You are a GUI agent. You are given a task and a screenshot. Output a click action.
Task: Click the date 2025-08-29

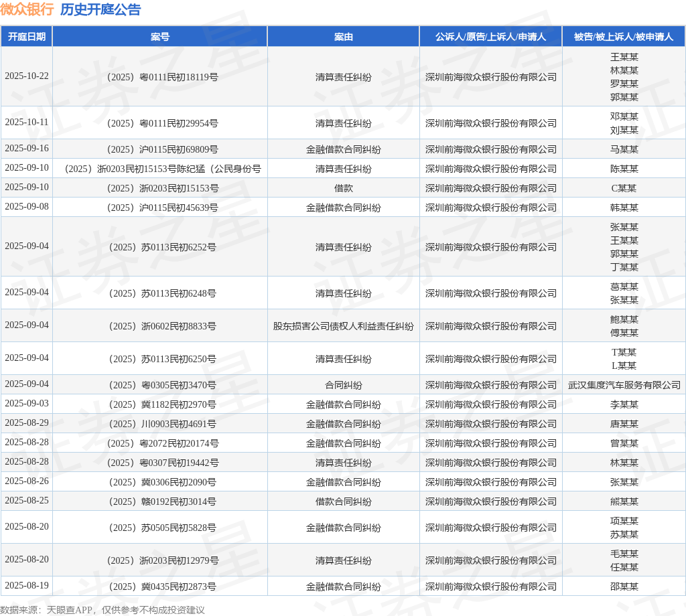click(27, 423)
